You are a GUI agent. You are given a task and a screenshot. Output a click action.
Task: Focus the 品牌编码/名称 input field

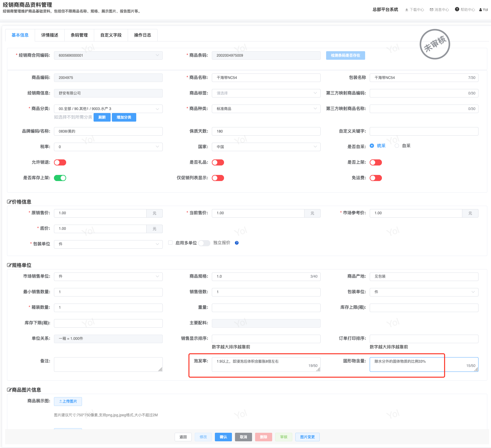(108, 131)
